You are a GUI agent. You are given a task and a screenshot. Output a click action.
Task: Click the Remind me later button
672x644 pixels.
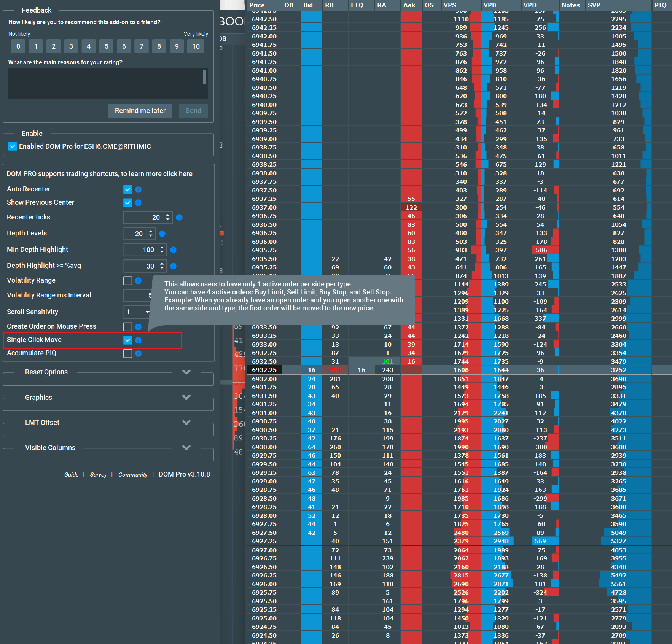140,111
